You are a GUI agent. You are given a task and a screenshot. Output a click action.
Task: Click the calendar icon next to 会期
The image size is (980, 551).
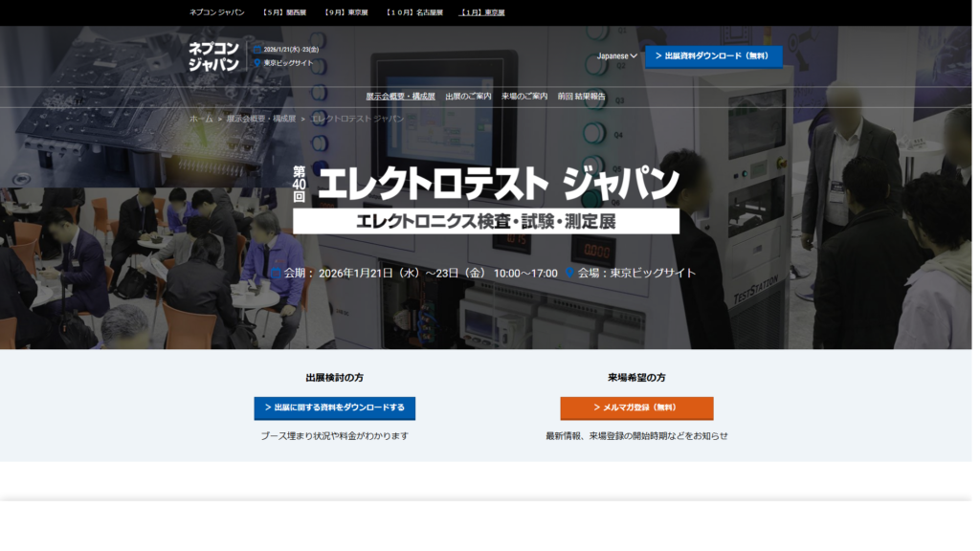276,273
